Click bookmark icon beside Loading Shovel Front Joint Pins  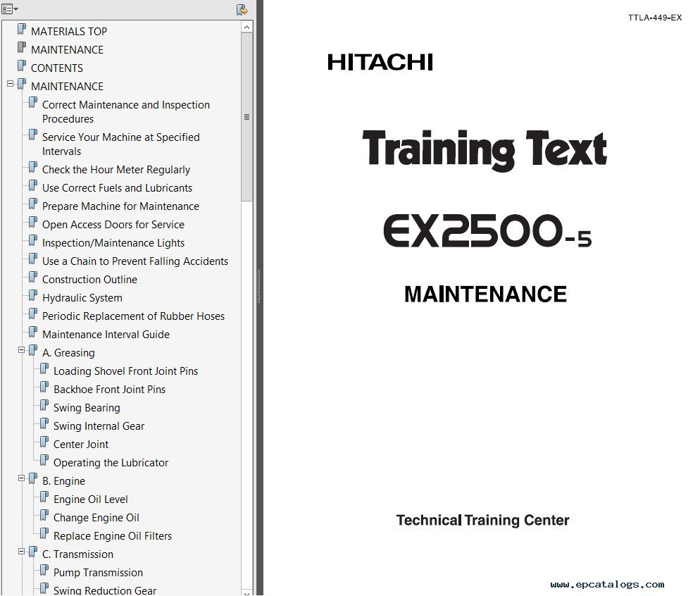(44, 369)
